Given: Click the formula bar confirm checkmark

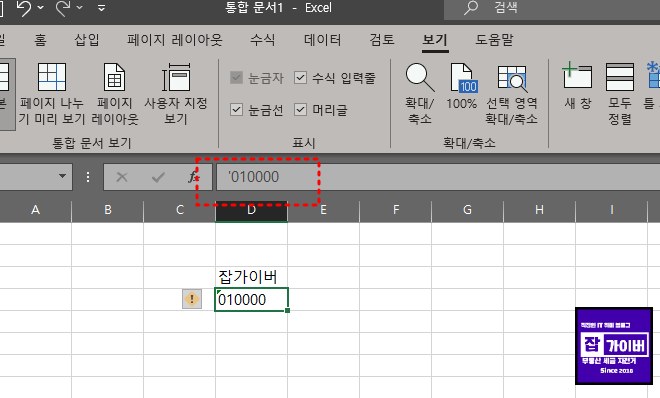Looking at the screenshot, I should click(158, 177).
